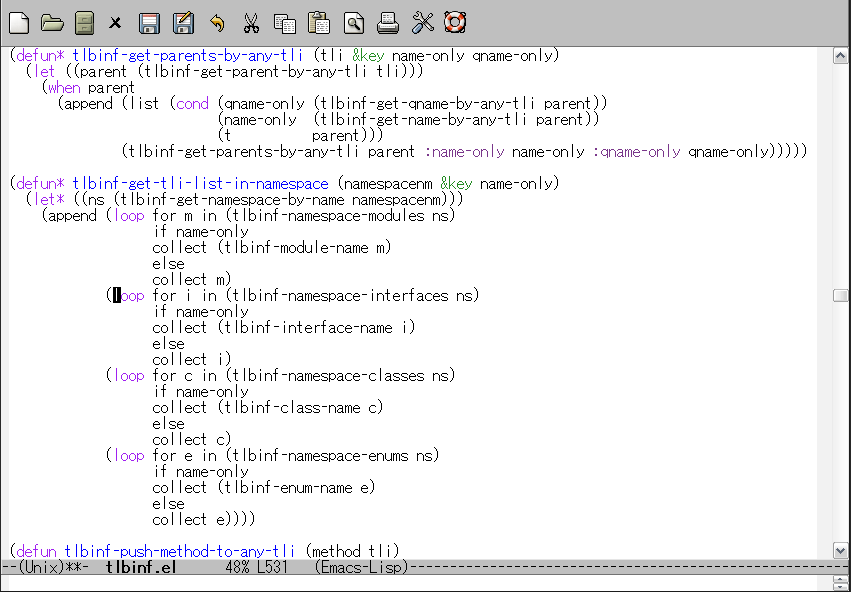Image resolution: width=851 pixels, height=592 pixels.
Task: Undo the last change with arrow icon
Action: 217,23
